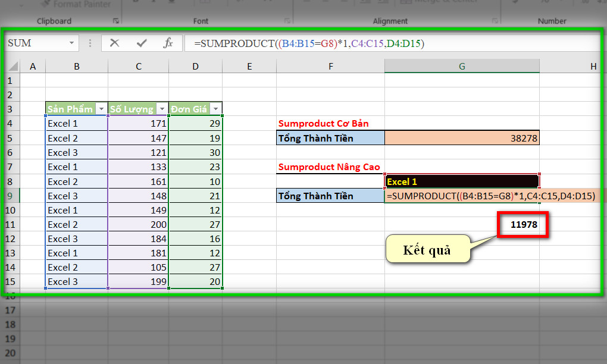
Task: Click inside the formula bar text
Action: [309, 43]
